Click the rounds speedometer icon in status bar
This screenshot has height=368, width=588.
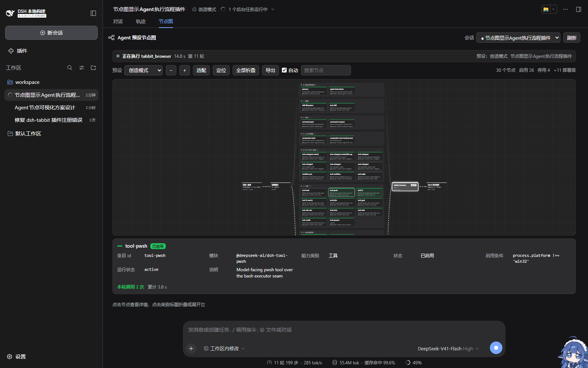269,362
